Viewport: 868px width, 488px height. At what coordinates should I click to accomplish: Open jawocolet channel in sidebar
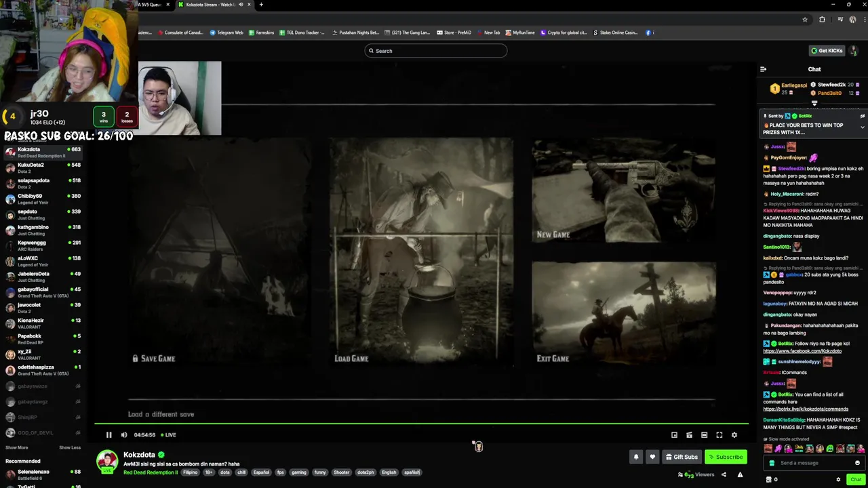tap(42, 308)
